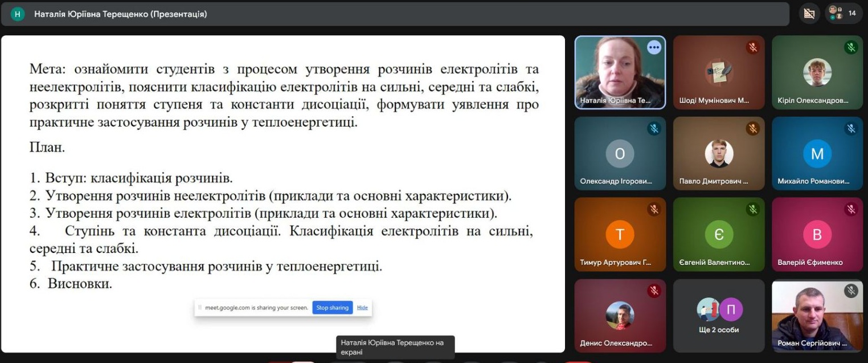Click Кіріл Олександров's round photo avatar
Viewport: 868px width, 363px height.
817,72
